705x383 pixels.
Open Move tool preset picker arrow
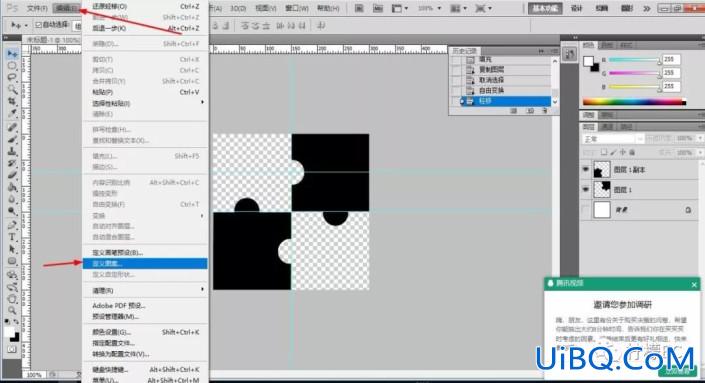[26, 25]
